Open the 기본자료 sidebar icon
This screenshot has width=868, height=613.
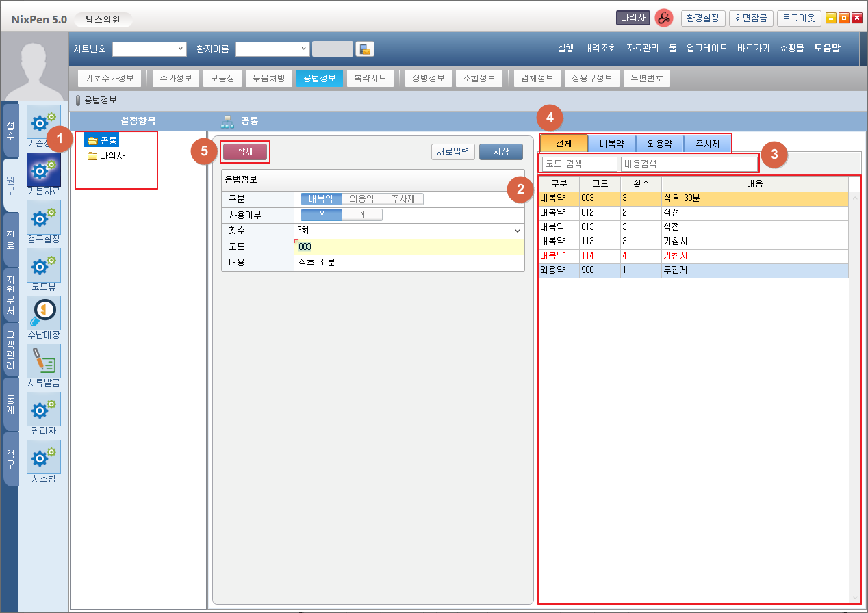click(x=43, y=170)
